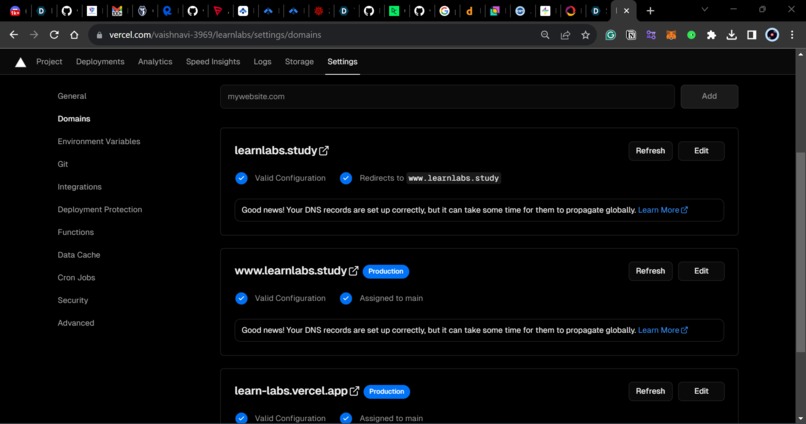Click the Add domain button

tap(709, 97)
